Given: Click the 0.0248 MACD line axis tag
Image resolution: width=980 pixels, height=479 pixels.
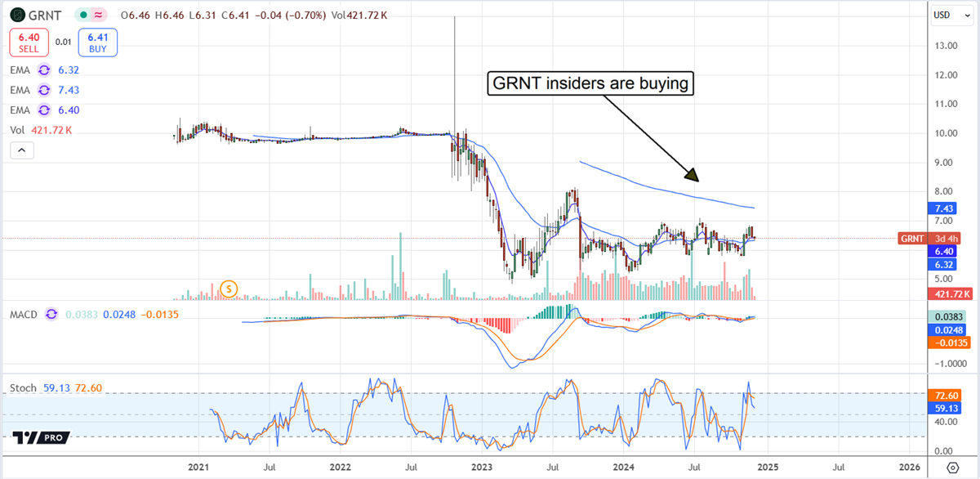Looking at the screenshot, I should click(947, 330).
